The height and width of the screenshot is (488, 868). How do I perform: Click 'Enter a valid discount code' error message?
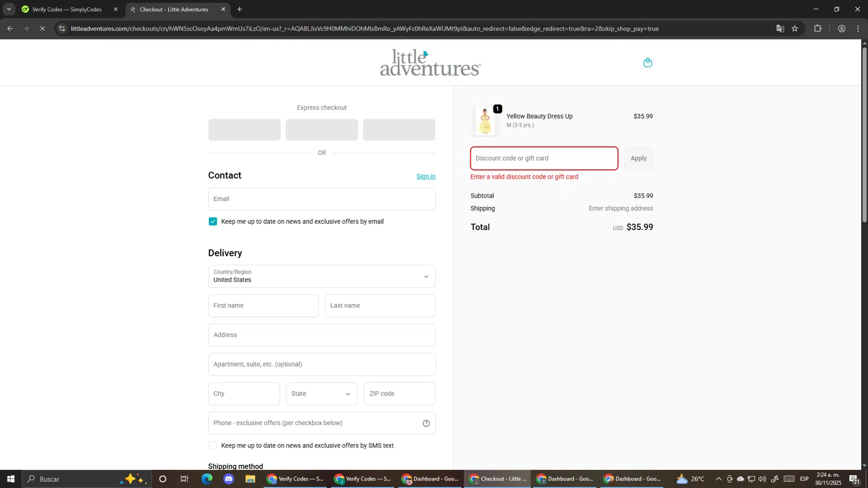pos(524,177)
